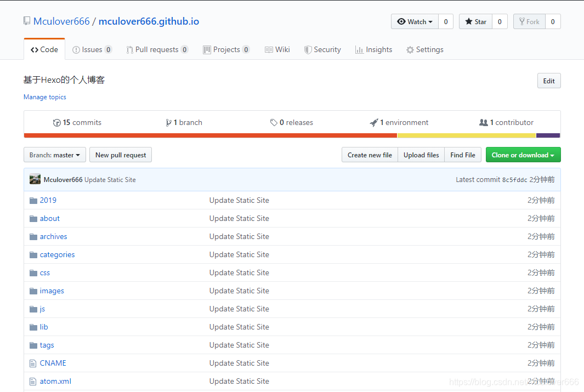Screen dimensions: 584x392
Task: Click the folder icon for categories
Action: (33, 255)
